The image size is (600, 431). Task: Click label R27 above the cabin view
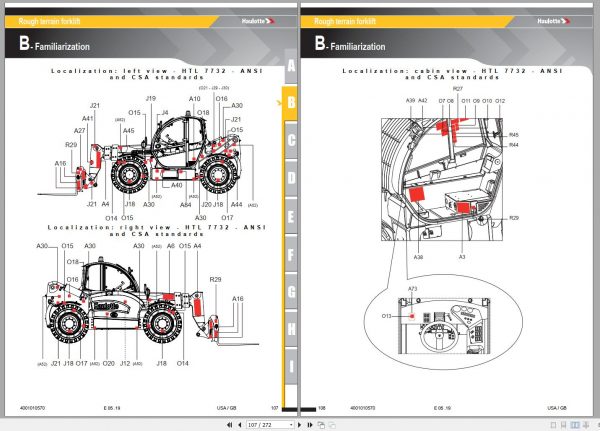(x=458, y=88)
